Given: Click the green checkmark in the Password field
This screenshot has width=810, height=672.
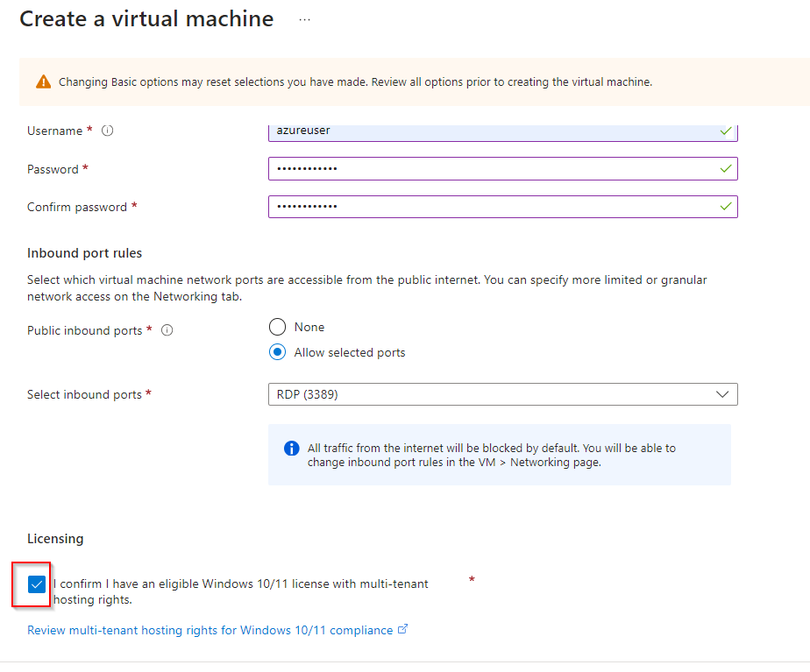Looking at the screenshot, I should [725, 168].
